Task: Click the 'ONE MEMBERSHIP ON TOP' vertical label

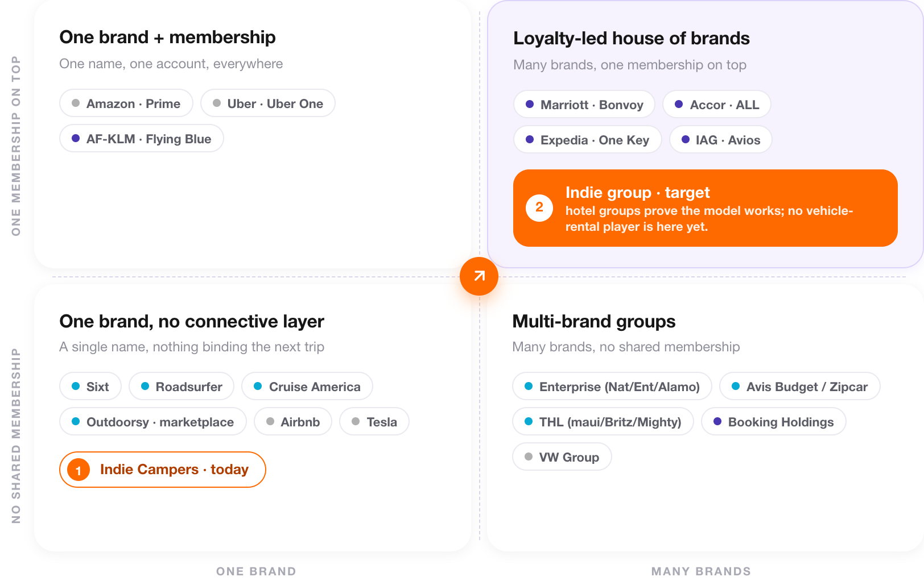Action: point(16,146)
